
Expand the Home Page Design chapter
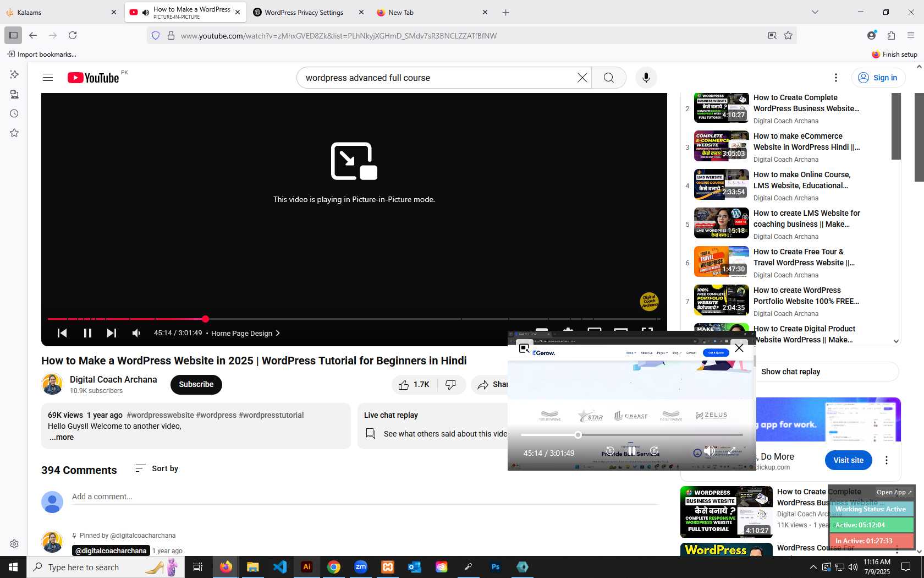[x=246, y=333]
